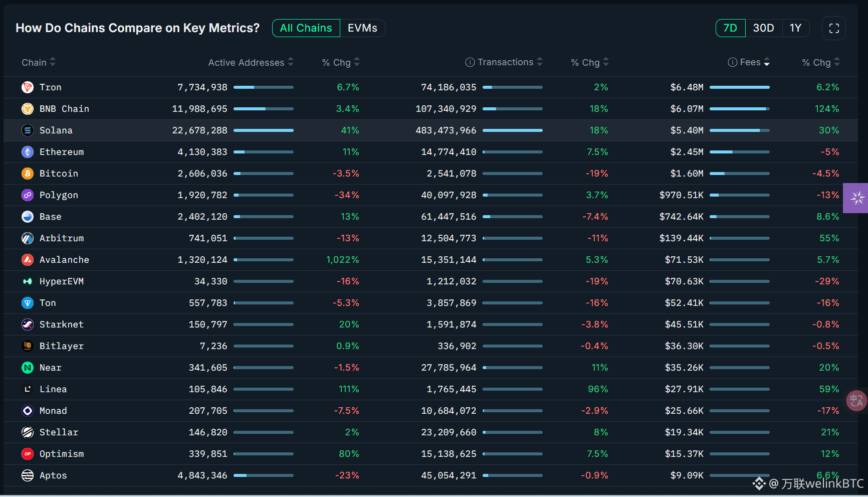
Task: Select the All Chains tab
Action: click(306, 28)
